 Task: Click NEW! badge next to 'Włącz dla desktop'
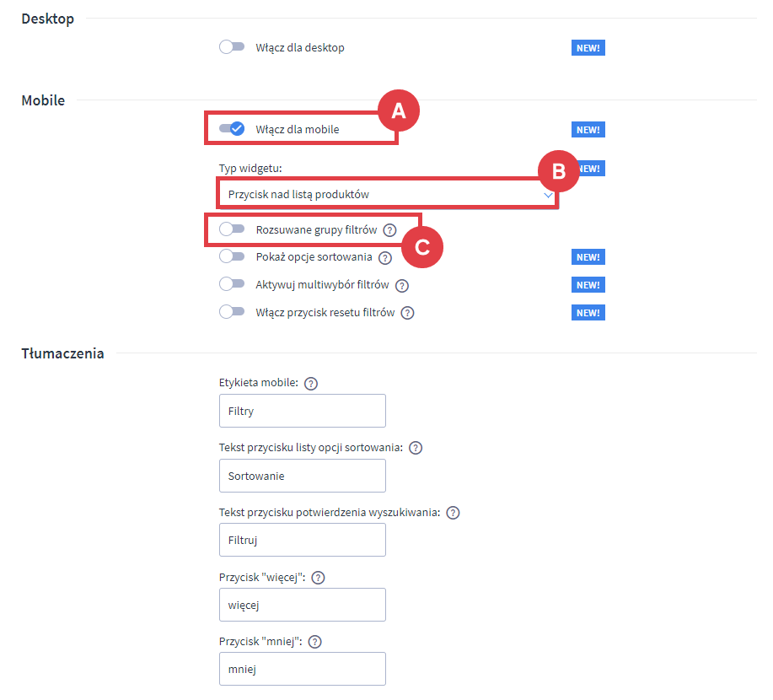588,48
